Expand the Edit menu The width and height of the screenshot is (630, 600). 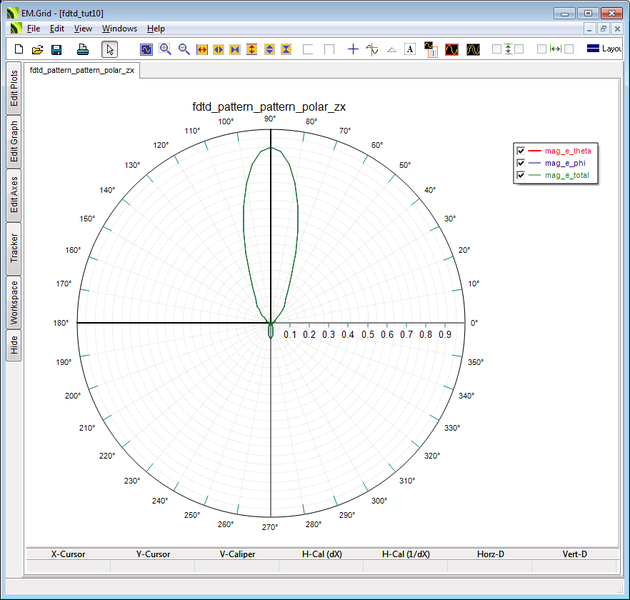pos(58,29)
